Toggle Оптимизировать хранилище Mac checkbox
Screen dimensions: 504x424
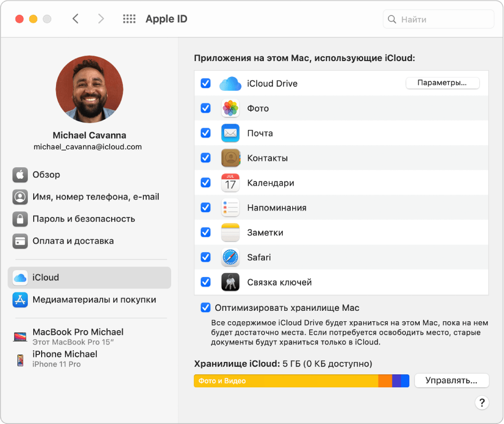pos(205,308)
